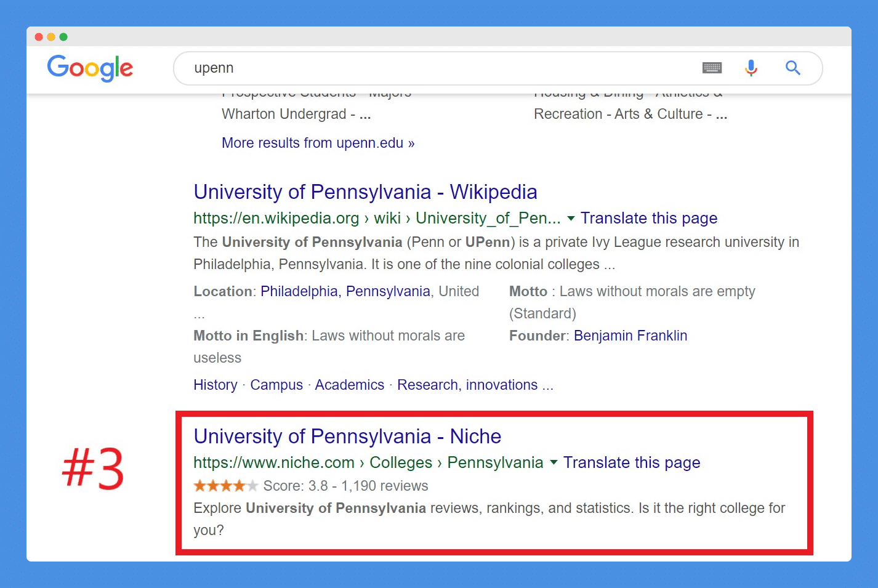
Task: Open University of Pennsylvania - Niche result
Action: point(347,437)
